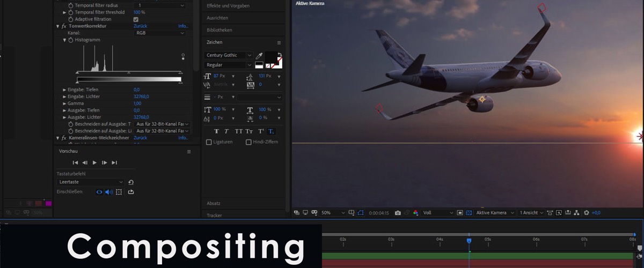Uncheck the Adaptive filtration checkbox
Image resolution: width=644 pixels, height=268 pixels.
(x=136, y=19)
